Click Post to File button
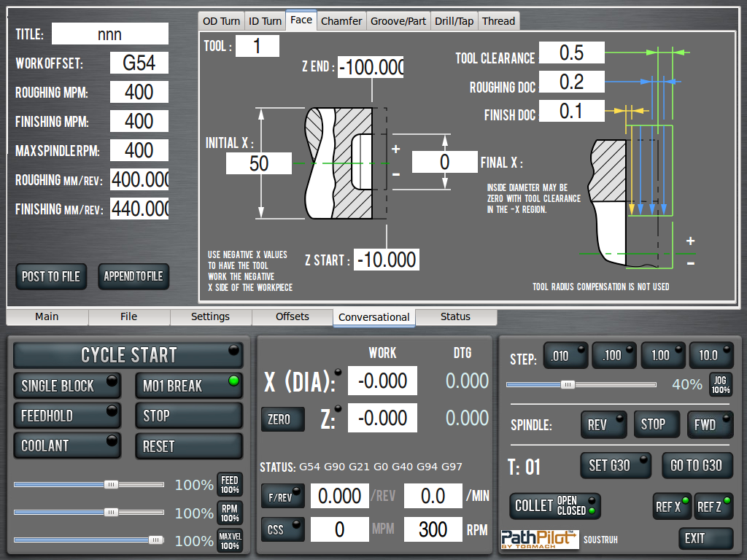The width and height of the screenshot is (747, 560). coord(51,276)
